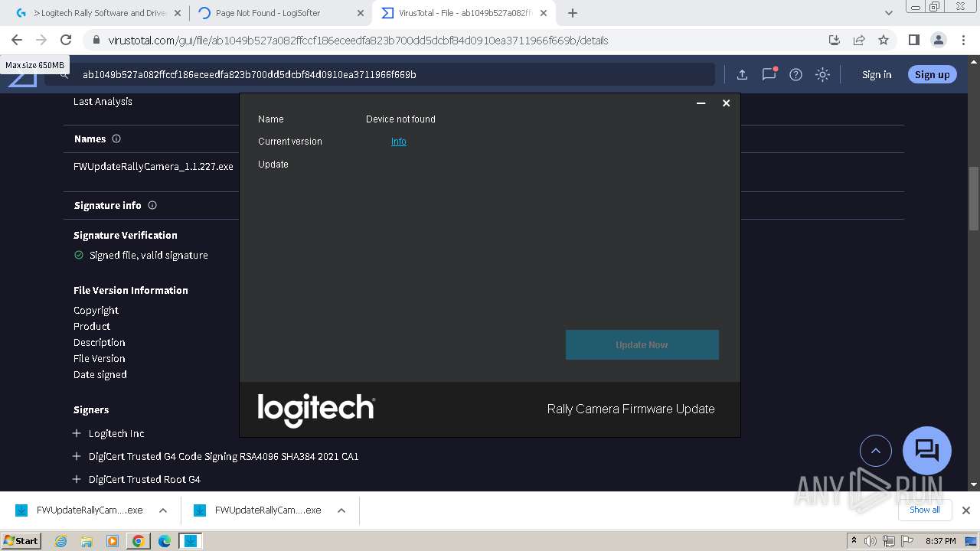Open the chat bubble widget
Viewport: 980px width, 551px height.
pyautogui.click(x=927, y=450)
